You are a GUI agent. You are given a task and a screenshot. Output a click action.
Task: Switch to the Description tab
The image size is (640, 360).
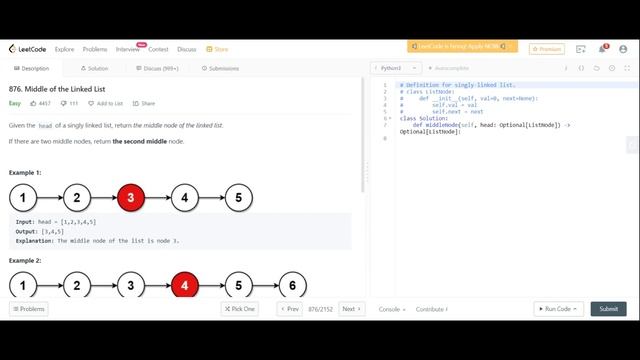[31, 68]
